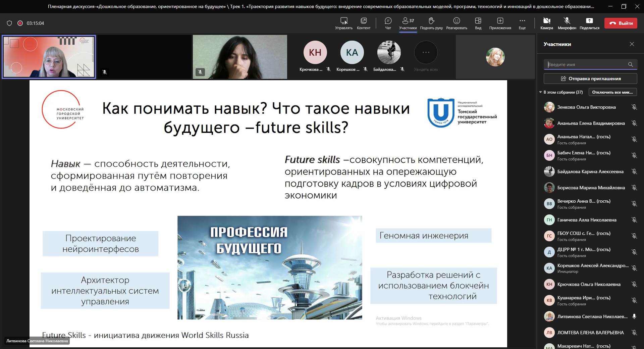644x349 pixels.
Task: Close the Participants side panel
Action: 632,44
